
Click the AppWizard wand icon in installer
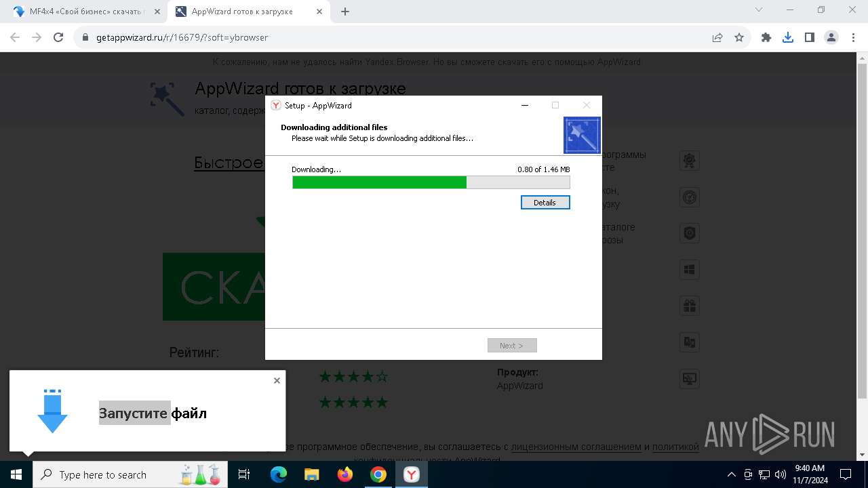click(x=582, y=135)
